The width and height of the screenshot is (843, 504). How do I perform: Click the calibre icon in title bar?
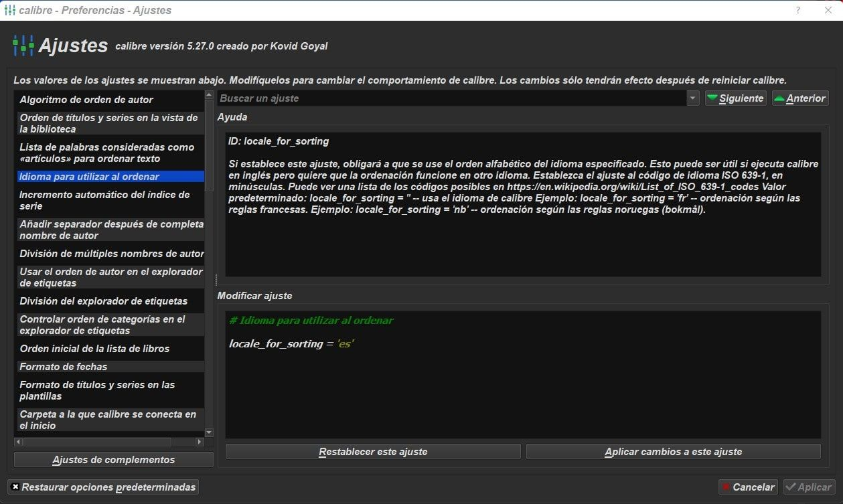click(10, 10)
